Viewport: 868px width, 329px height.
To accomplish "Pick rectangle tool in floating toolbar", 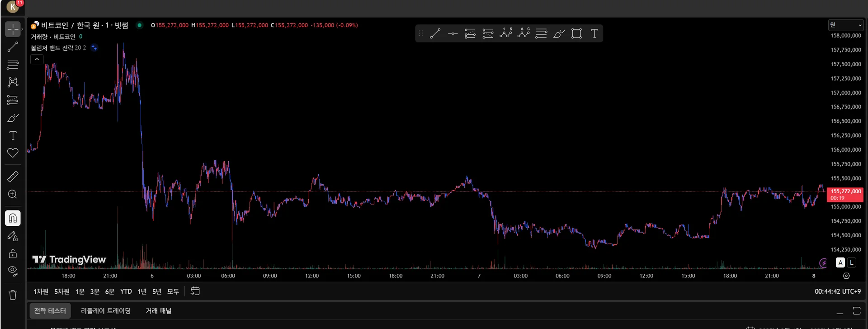I will click(x=576, y=33).
